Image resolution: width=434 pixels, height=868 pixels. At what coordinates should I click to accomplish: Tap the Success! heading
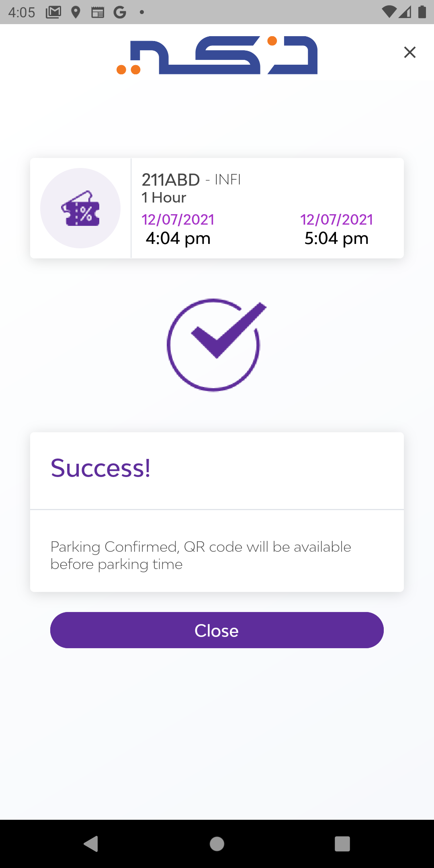coord(100,468)
